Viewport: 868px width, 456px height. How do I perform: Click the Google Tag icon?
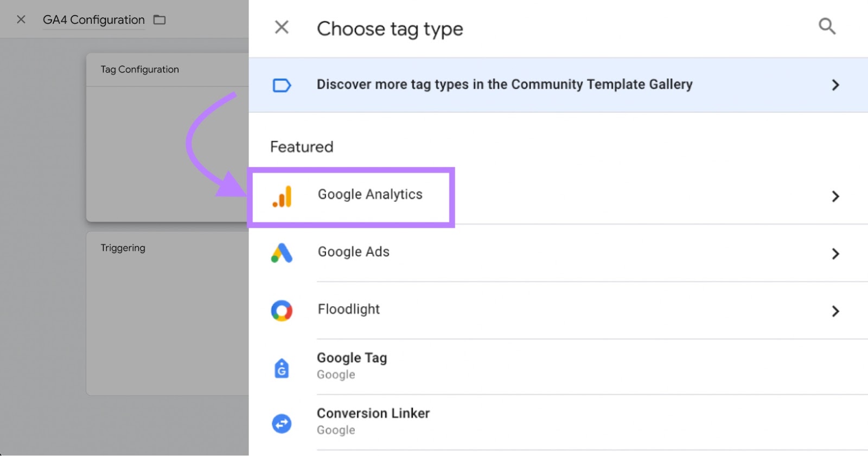coord(282,368)
